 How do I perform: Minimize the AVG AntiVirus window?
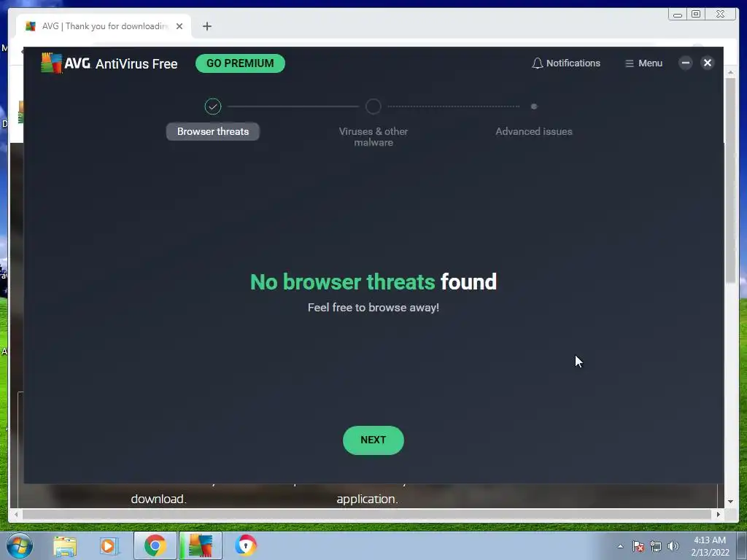686,63
